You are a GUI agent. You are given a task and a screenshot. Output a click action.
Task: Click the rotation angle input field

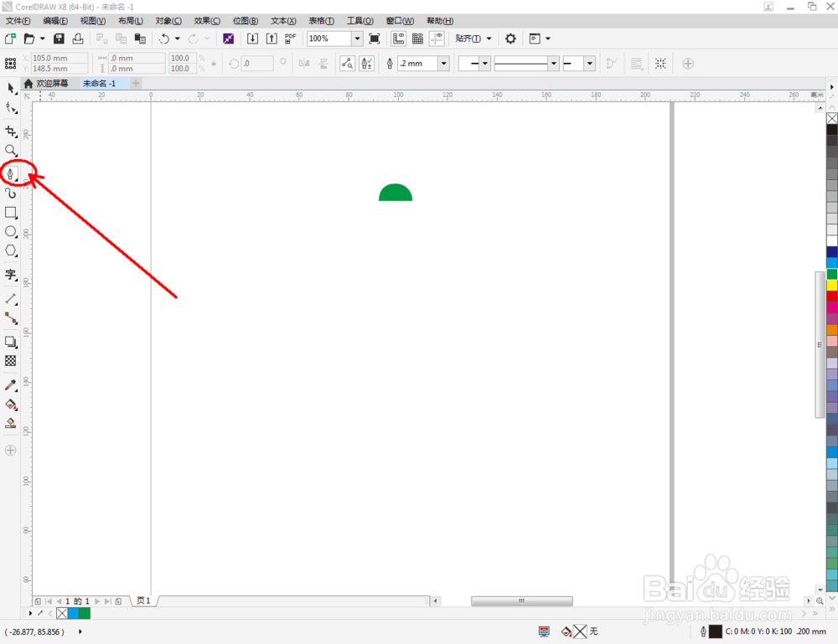(257, 64)
